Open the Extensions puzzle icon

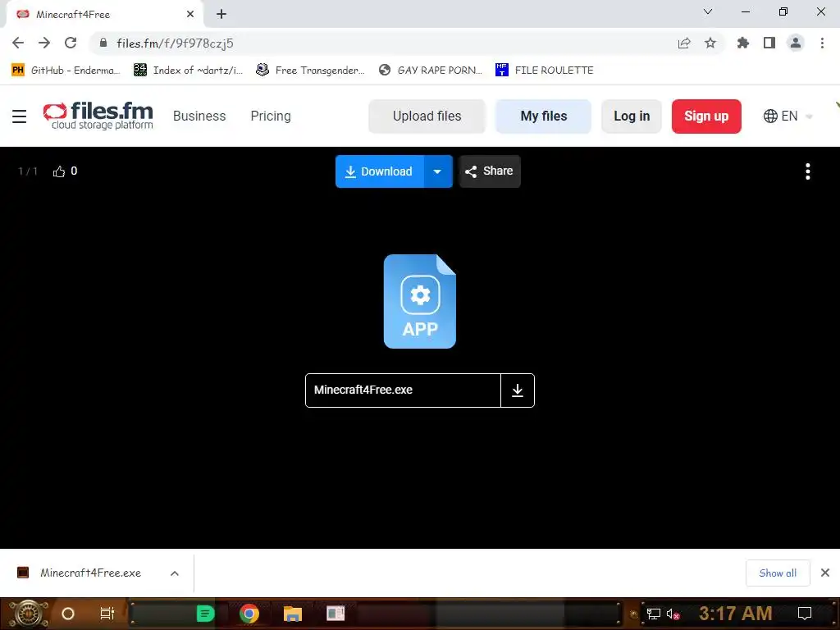pyautogui.click(x=742, y=43)
